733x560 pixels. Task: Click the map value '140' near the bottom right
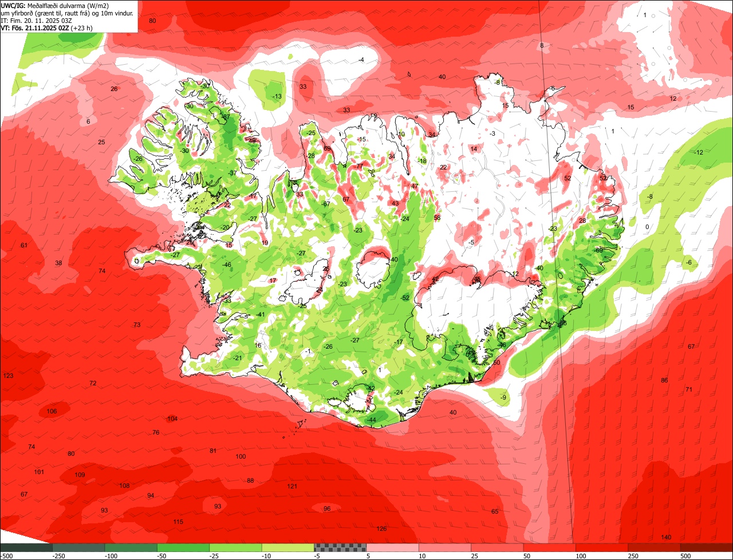(666, 537)
